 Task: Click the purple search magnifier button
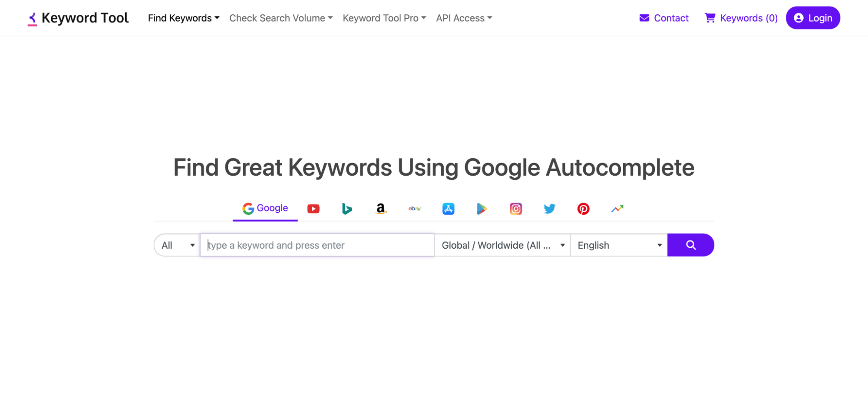690,245
